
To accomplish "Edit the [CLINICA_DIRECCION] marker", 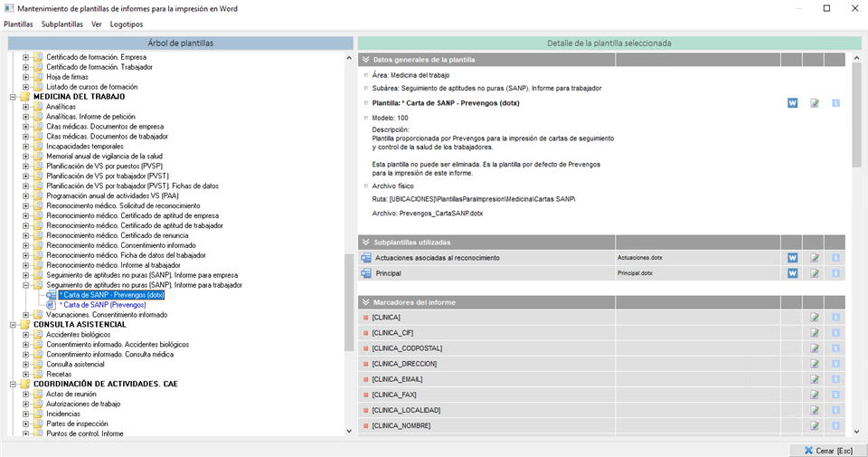I will coord(815,364).
